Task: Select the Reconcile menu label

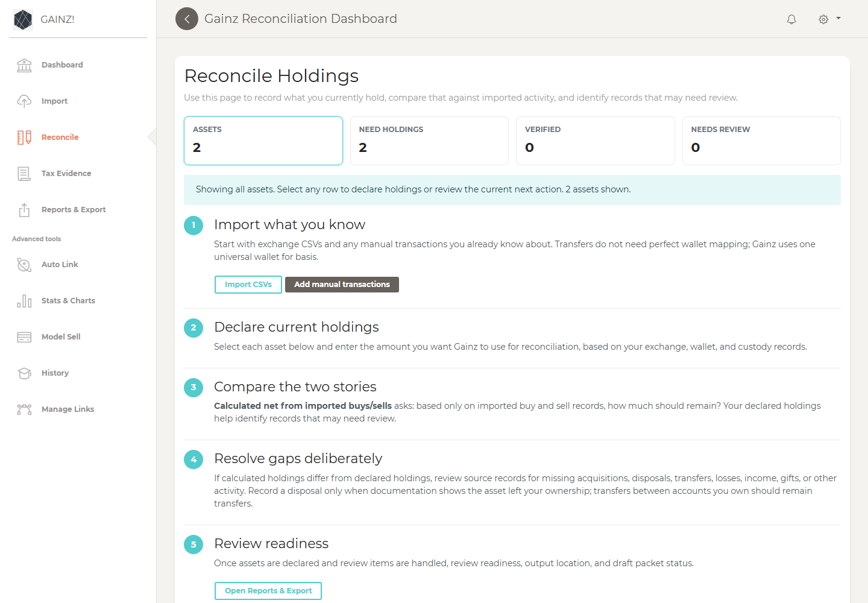Action: click(60, 137)
